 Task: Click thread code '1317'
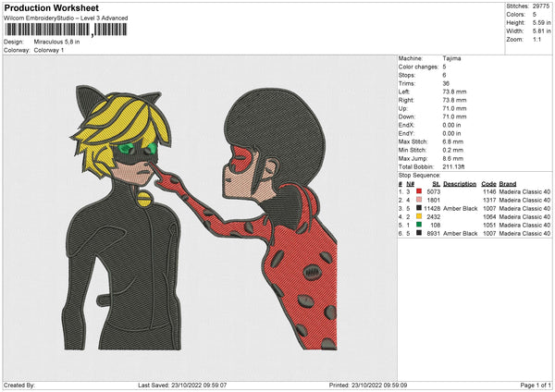(489, 201)
